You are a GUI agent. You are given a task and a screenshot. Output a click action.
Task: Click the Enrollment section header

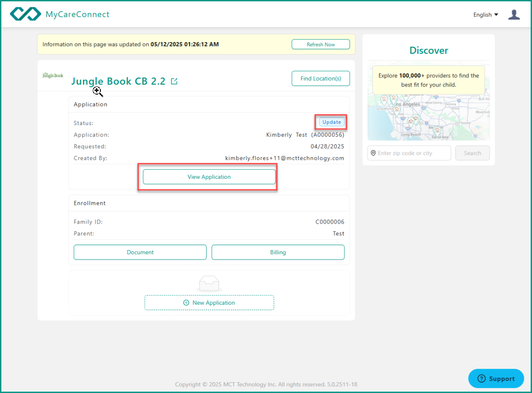[90, 203]
